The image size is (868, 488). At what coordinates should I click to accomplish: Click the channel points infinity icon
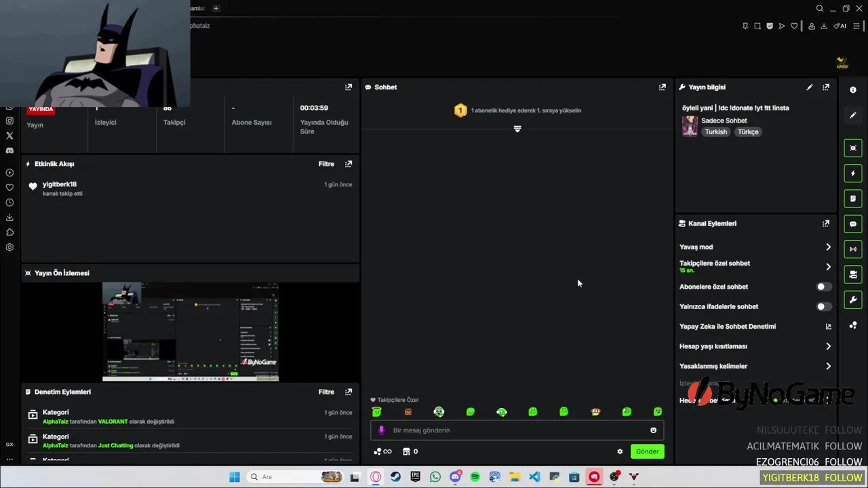tap(382, 451)
